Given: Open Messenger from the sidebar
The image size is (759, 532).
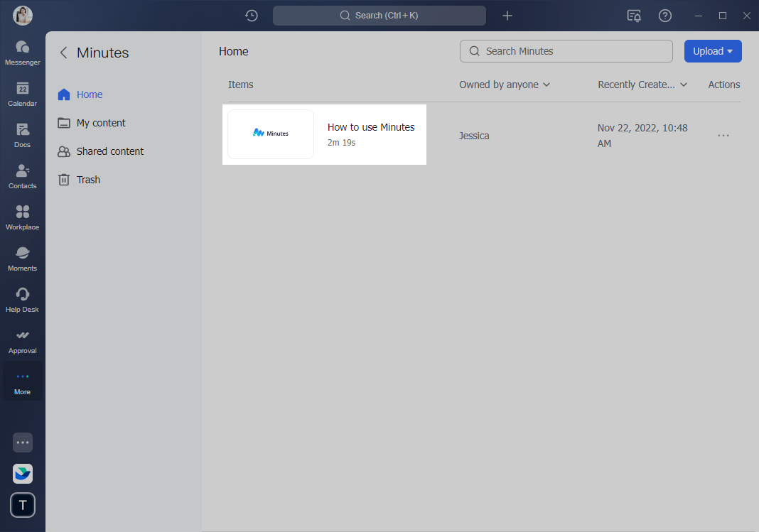Looking at the screenshot, I should coord(22,52).
